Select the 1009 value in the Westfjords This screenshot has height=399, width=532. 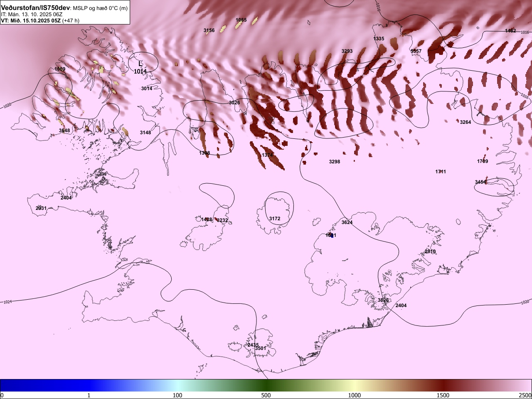(x=60, y=69)
